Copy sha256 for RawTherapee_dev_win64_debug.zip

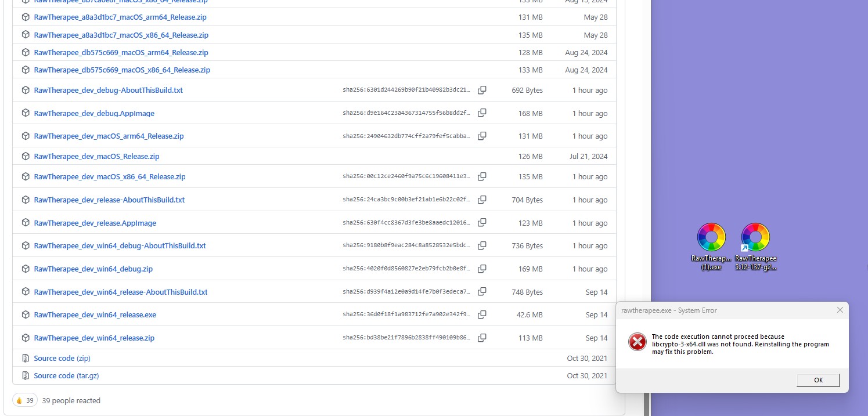click(482, 269)
